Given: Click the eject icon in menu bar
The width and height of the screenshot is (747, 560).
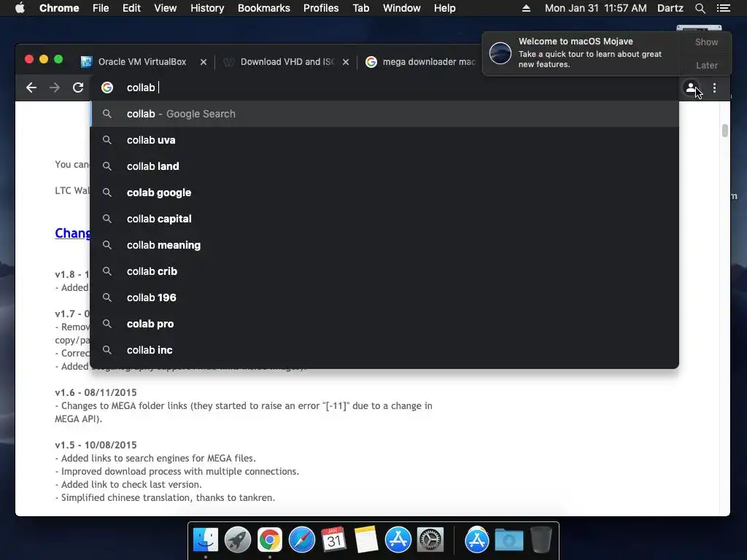Looking at the screenshot, I should click(x=526, y=8).
